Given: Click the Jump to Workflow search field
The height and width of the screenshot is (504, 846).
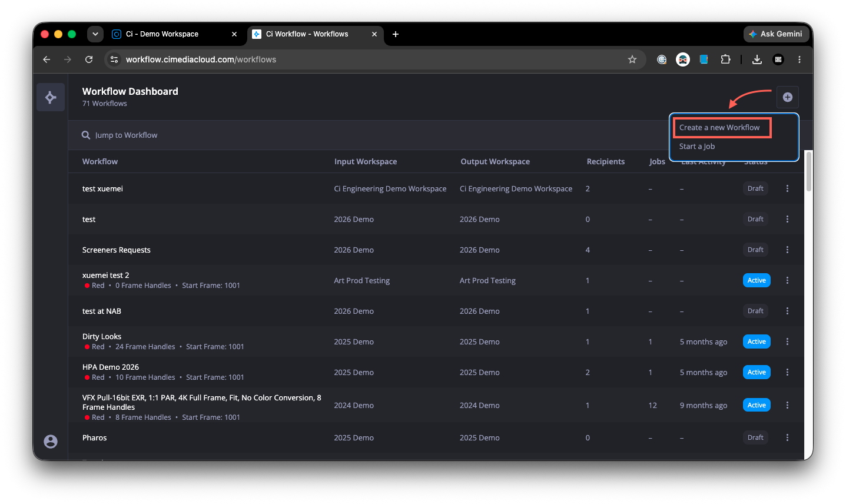Looking at the screenshot, I should click(371, 135).
